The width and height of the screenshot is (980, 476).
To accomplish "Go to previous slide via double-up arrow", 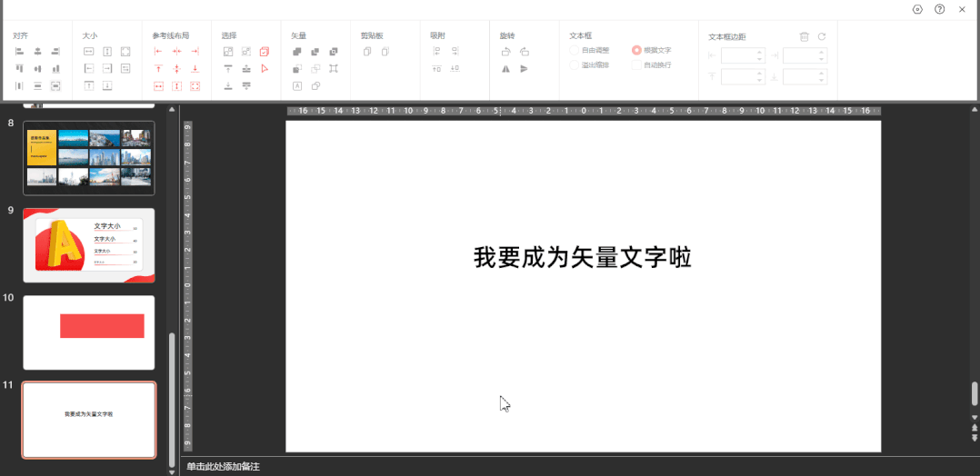I will click(975, 428).
